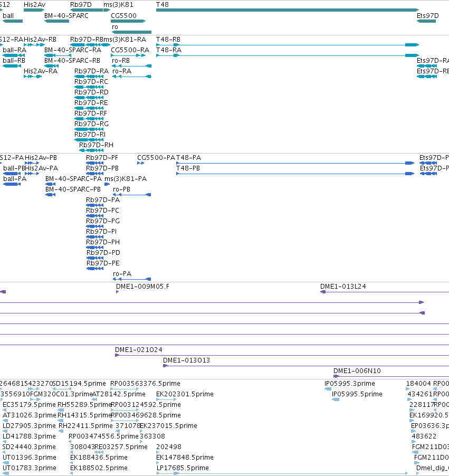
Task: Click protein BM-40-SPARC-PA
Action: 51,184
